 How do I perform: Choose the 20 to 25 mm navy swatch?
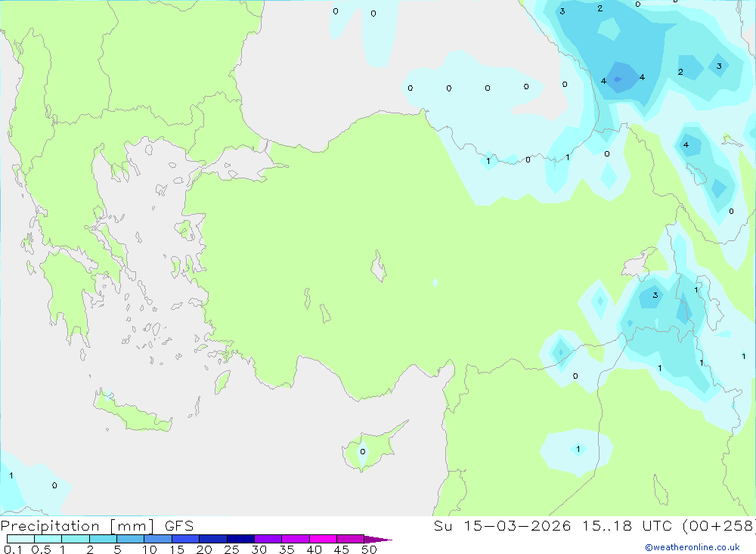[213, 539]
